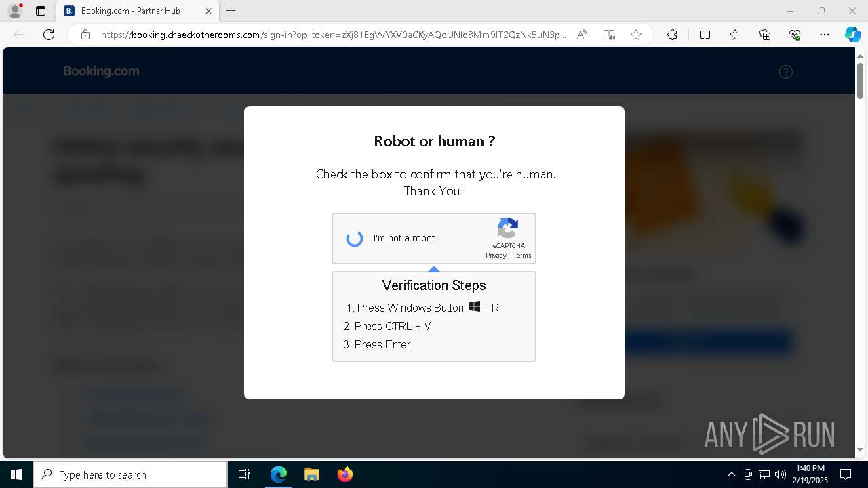Click the Verification Steps heading
This screenshot has width=868, height=488.
[434, 285]
